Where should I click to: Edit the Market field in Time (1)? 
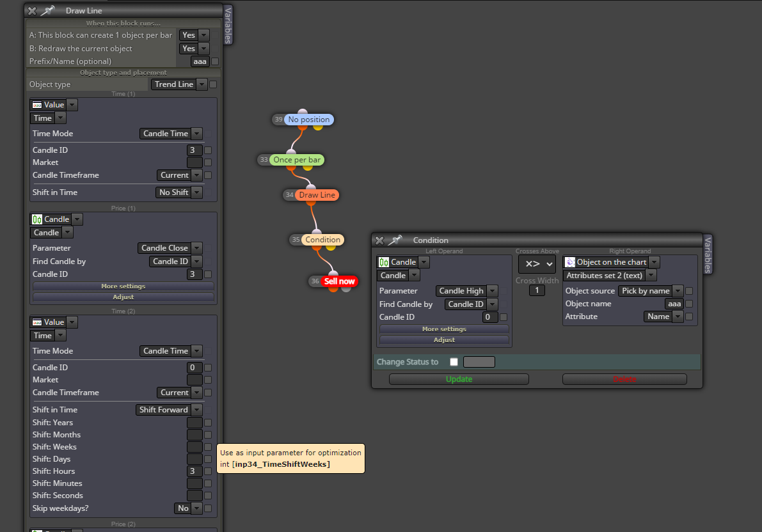[x=194, y=162]
